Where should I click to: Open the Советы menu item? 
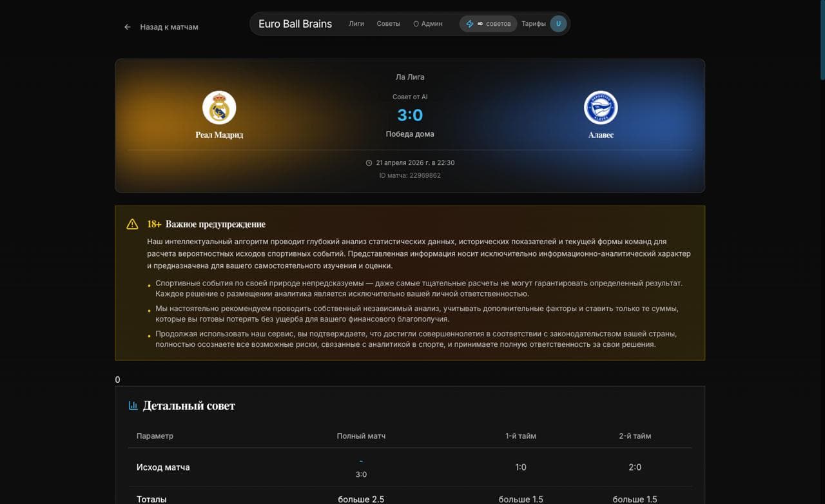(x=389, y=24)
